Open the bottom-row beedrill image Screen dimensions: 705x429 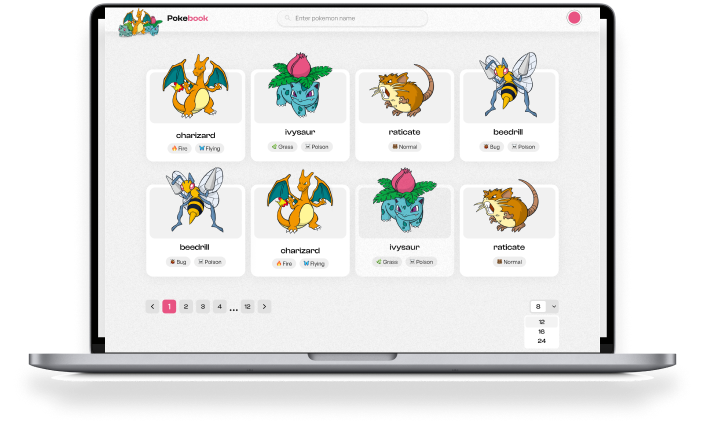pyautogui.click(x=195, y=200)
